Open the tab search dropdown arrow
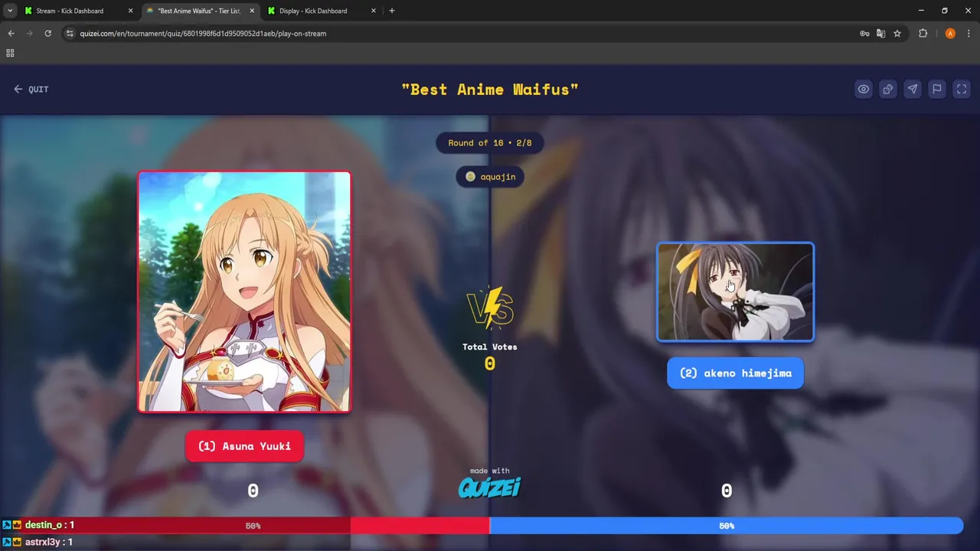This screenshot has height=551, width=980. [x=9, y=11]
